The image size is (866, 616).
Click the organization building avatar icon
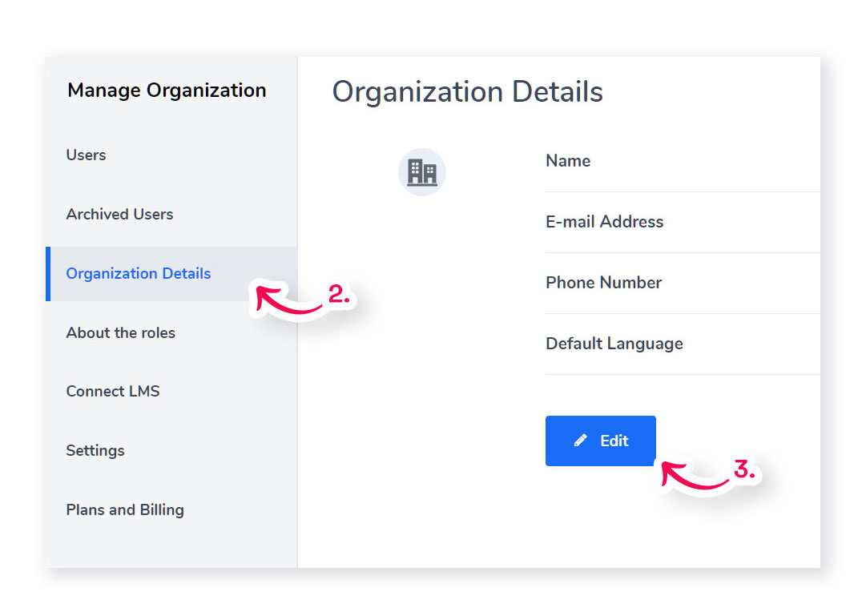(x=421, y=171)
